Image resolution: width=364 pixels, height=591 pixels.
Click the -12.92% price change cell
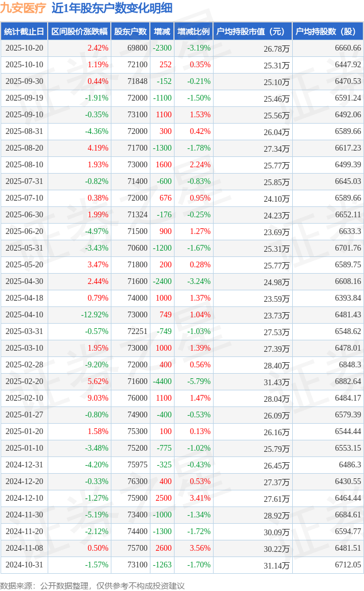(94, 315)
